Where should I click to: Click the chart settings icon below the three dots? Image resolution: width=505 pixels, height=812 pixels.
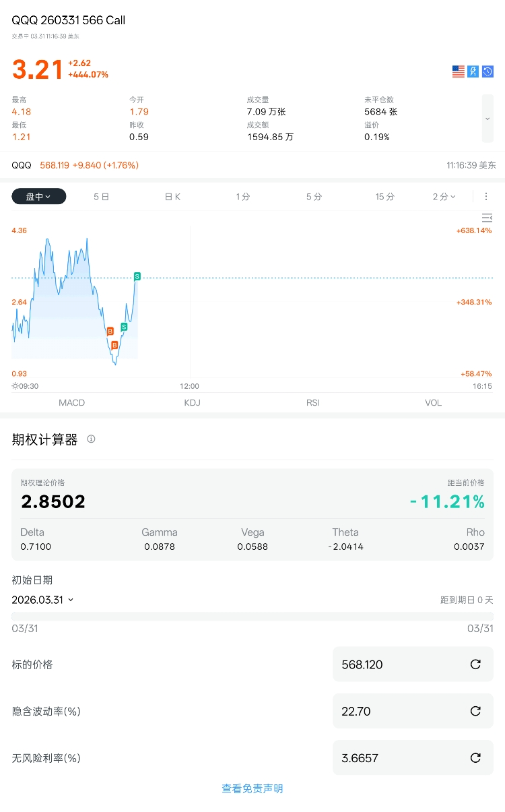coord(487,218)
